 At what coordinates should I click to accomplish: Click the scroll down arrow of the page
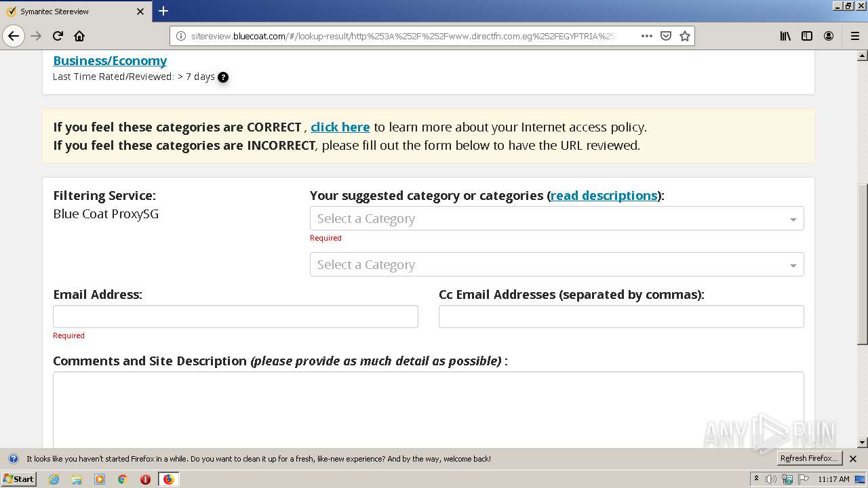863,443
